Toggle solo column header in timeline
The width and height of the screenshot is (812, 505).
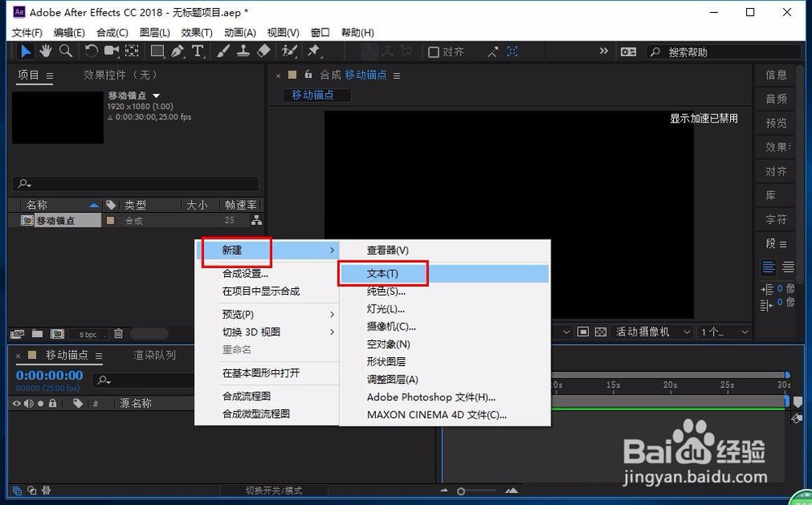click(x=41, y=403)
